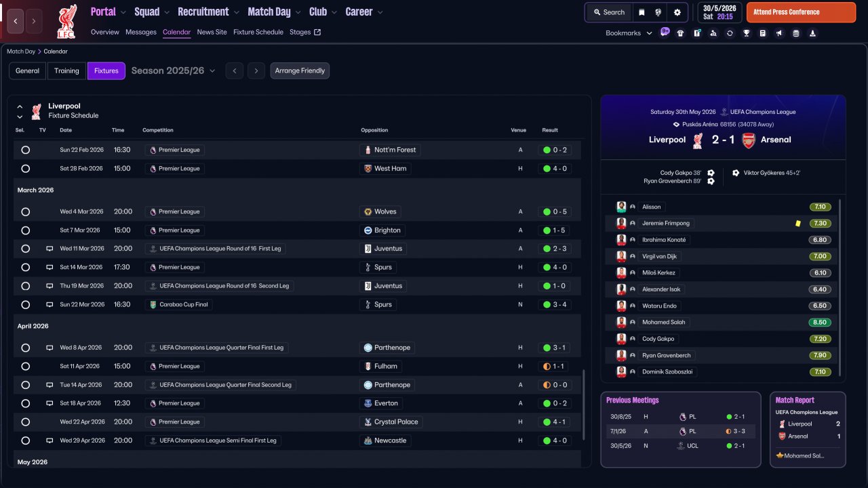Click the megaphone shortcut icon
The width and height of the screenshot is (868, 488).
[779, 33]
